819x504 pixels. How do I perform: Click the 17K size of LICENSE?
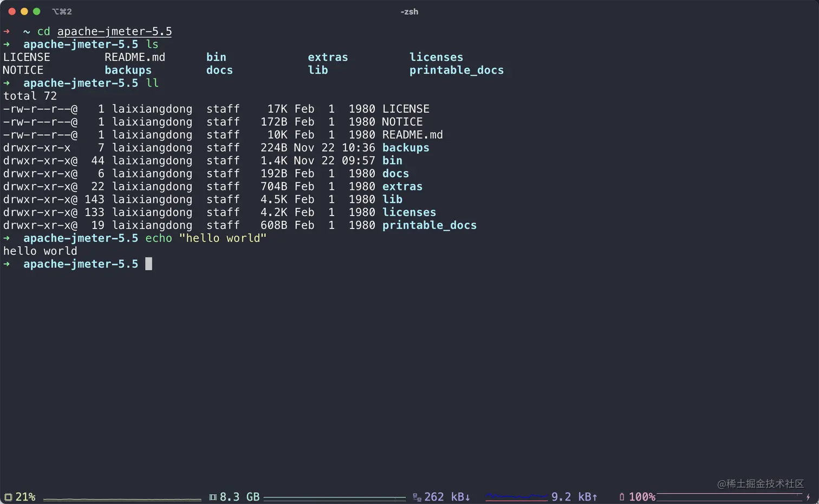coord(277,109)
